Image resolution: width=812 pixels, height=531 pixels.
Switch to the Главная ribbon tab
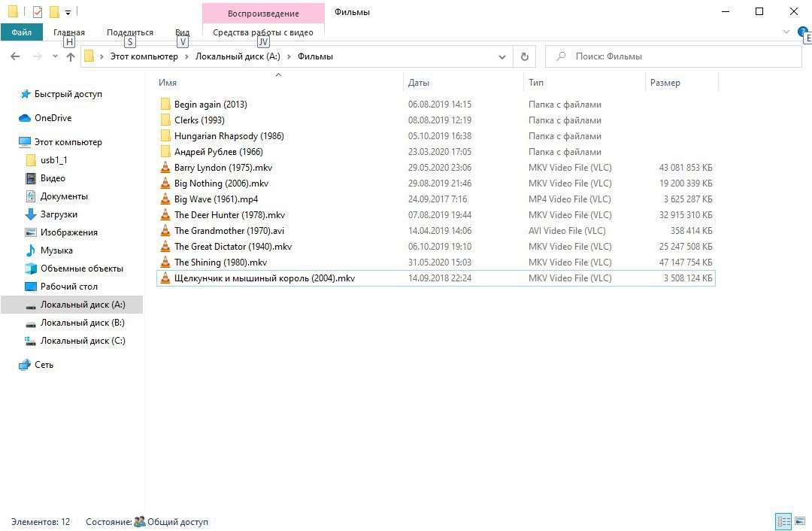point(69,32)
